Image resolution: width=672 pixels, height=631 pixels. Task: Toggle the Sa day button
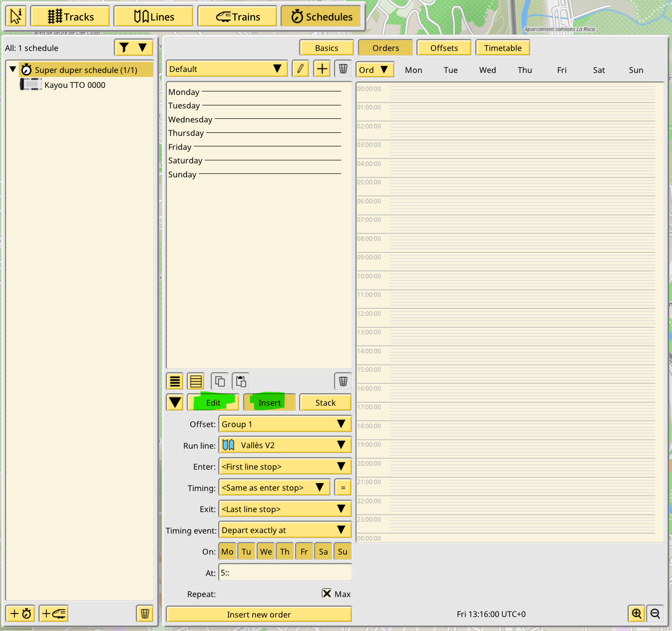click(324, 552)
